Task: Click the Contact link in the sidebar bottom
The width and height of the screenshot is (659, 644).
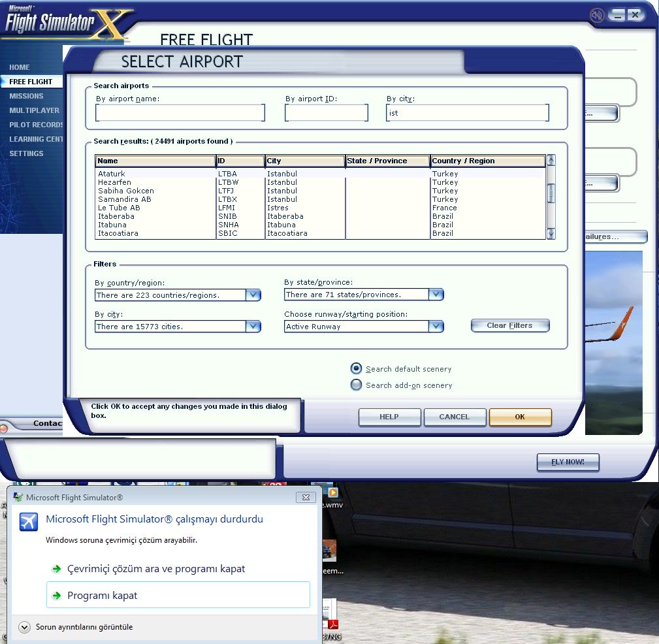Action: [x=48, y=423]
